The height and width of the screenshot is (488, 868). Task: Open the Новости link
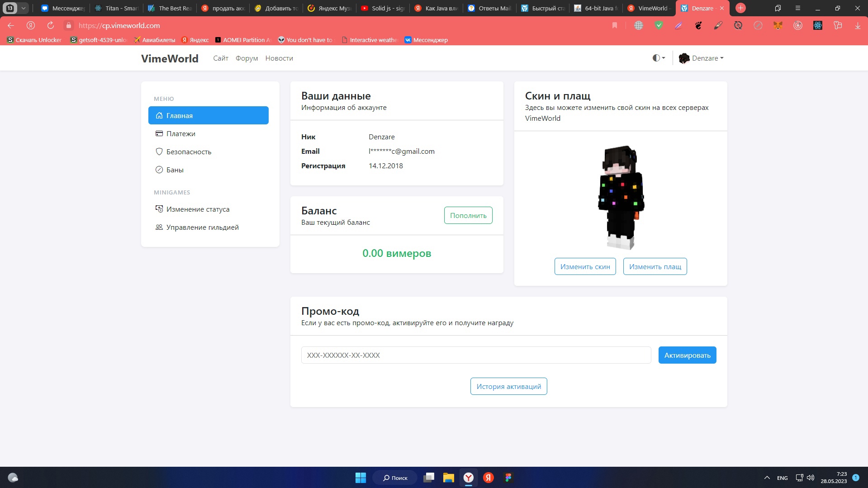click(279, 58)
